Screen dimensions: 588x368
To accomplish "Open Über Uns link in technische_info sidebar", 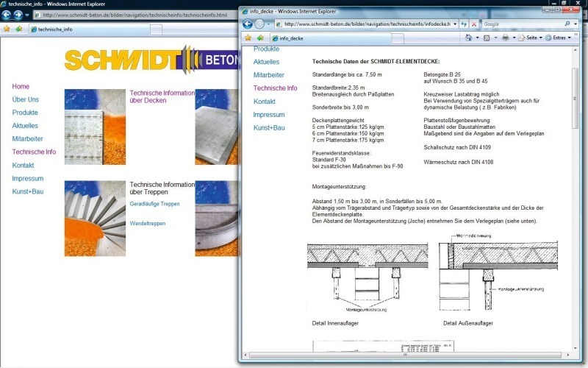I will pyautogui.click(x=26, y=99).
